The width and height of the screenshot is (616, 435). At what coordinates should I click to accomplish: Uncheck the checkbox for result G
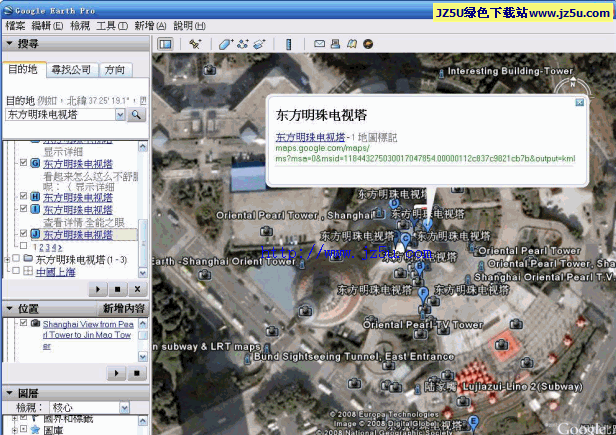(x=23, y=162)
